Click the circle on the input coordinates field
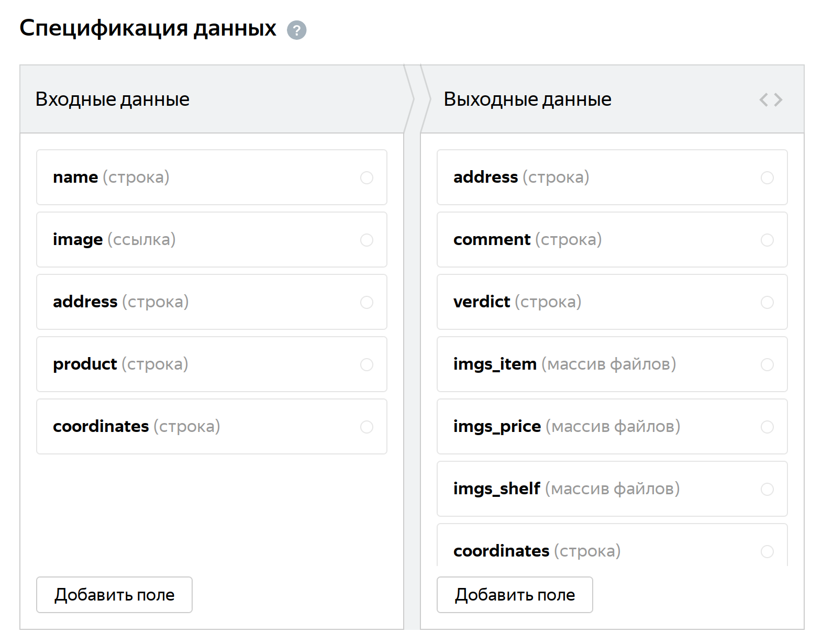 pos(366,427)
